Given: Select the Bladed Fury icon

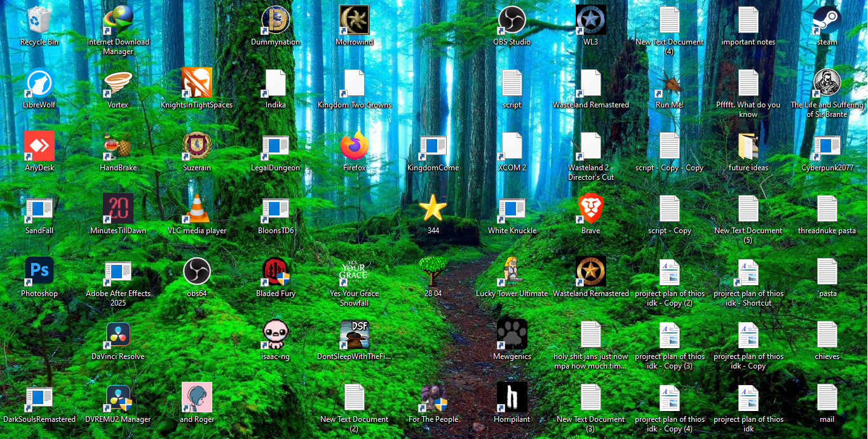Looking at the screenshot, I should [x=276, y=271].
